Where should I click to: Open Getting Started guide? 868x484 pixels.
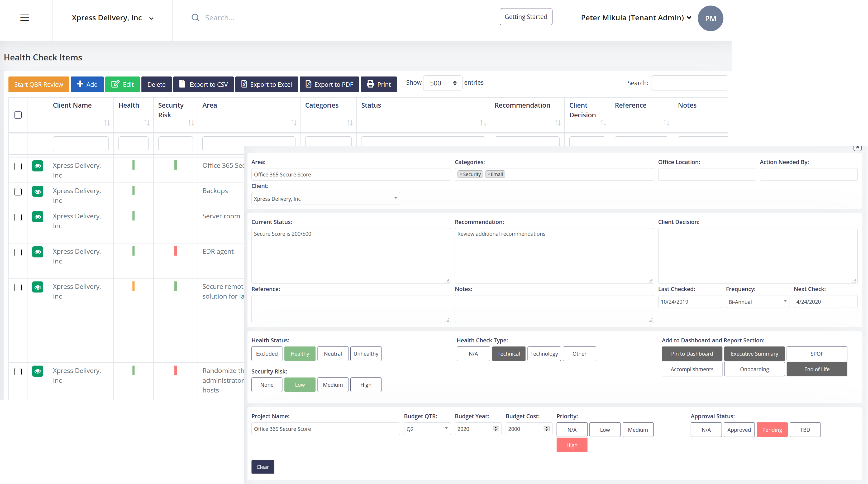point(526,17)
